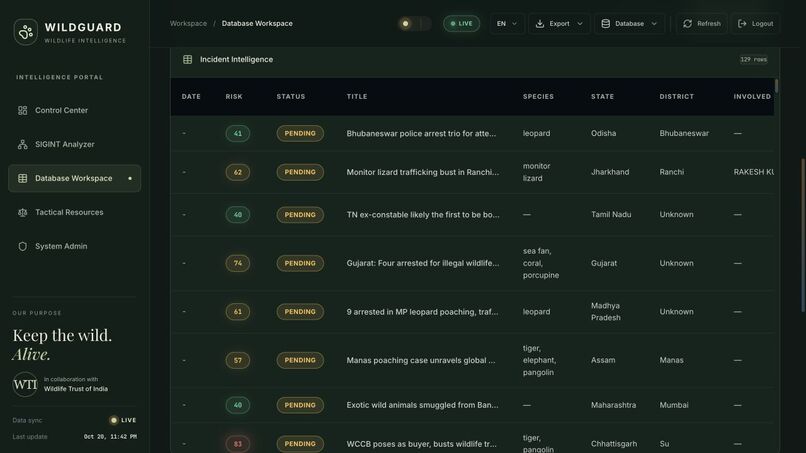Click the page vertical scrollbar on right edge
The image size is (806, 453).
point(803,235)
